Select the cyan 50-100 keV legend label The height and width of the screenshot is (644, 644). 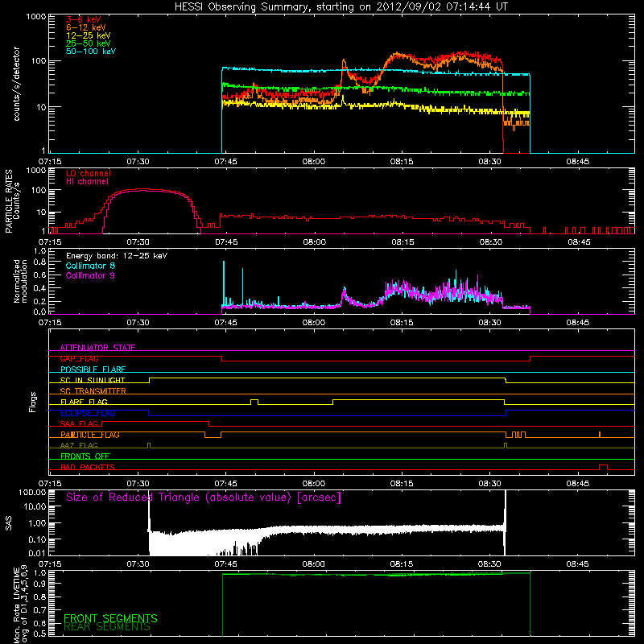click(x=91, y=52)
